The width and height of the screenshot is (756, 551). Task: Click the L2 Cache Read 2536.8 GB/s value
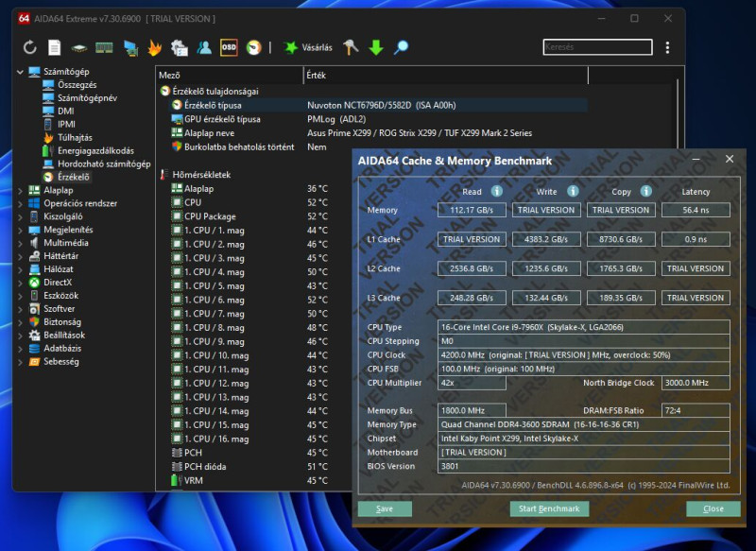472,268
